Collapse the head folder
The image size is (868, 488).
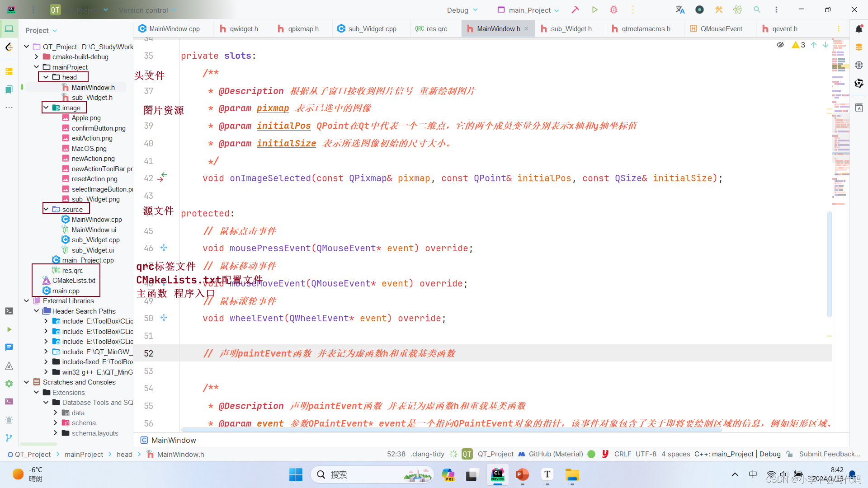point(46,77)
